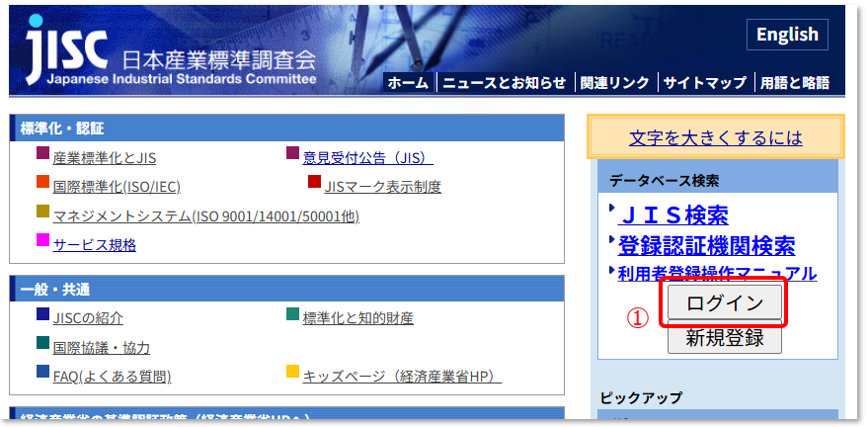This screenshot has height=427, width=868.
Task: Click the purple square icon beside 産業標準化とJIS
Action: (43, 153)
